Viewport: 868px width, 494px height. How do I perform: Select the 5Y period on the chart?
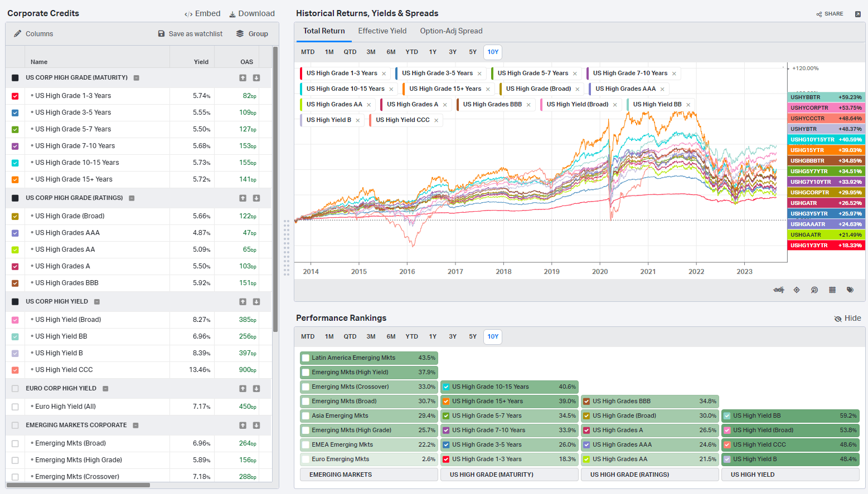(x=473, y=52)
